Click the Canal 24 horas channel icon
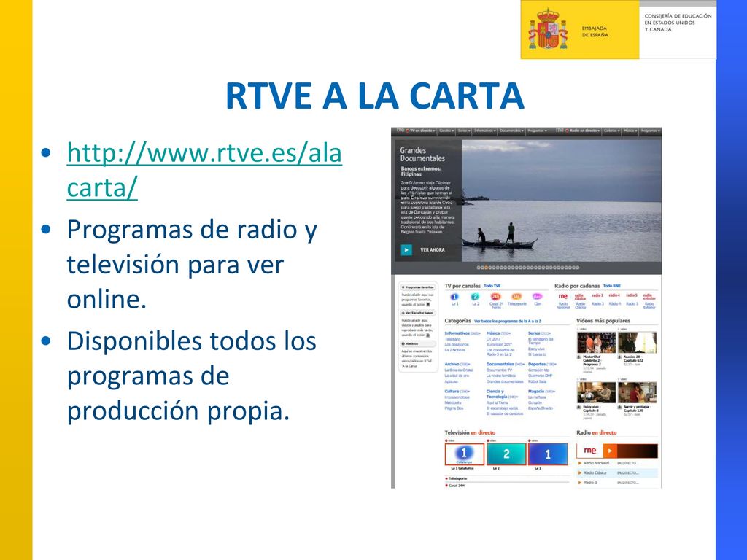 click(x=496, y=297)
